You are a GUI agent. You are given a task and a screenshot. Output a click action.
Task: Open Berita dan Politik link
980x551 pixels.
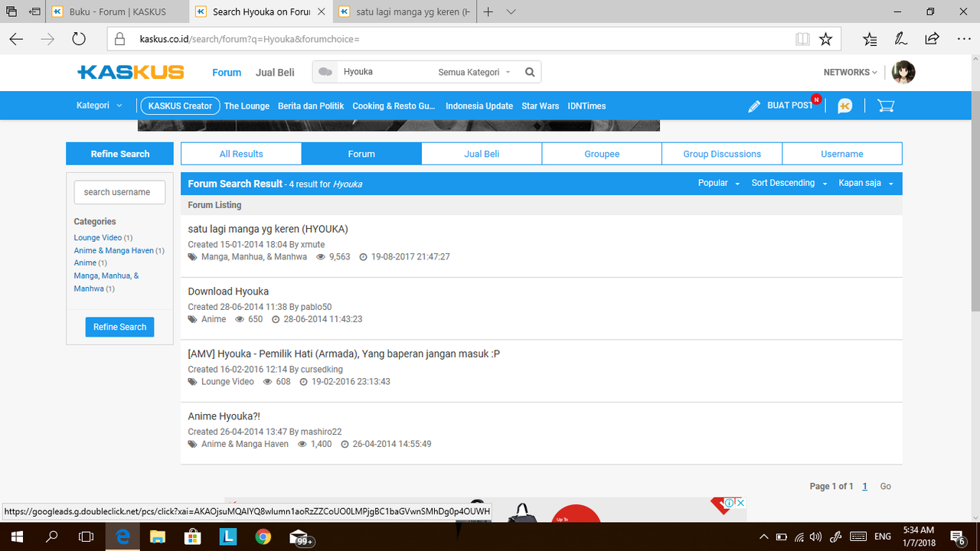311,106
